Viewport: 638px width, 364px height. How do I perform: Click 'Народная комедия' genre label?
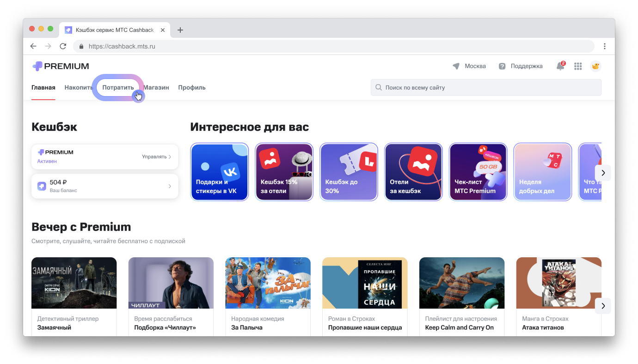(258, 319)
